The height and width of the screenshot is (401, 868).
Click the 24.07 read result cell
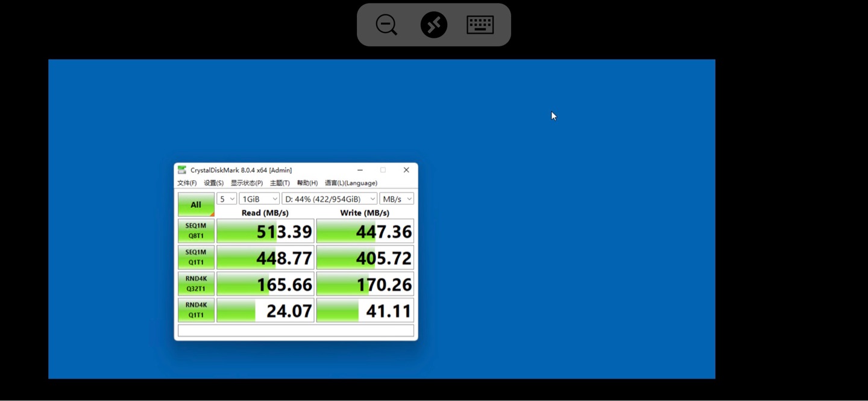point(265,311)
